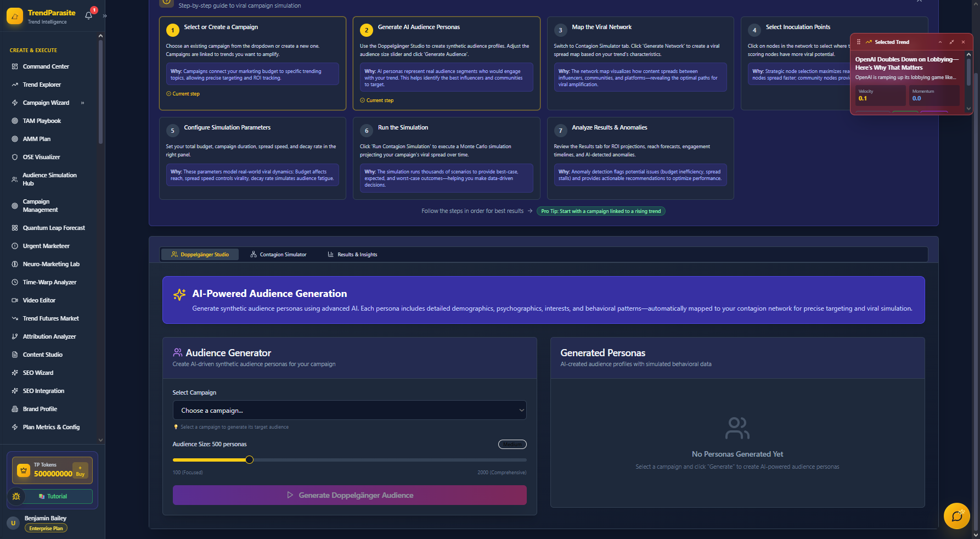
Task: Click the Audience Simulation Hub people icon
Action: tap(15, 179)
